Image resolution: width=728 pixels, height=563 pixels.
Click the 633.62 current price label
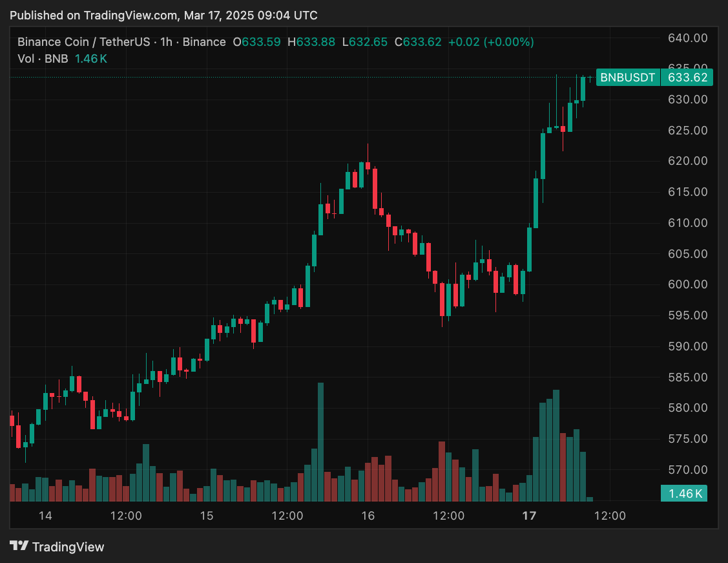(x=687, y=77)
